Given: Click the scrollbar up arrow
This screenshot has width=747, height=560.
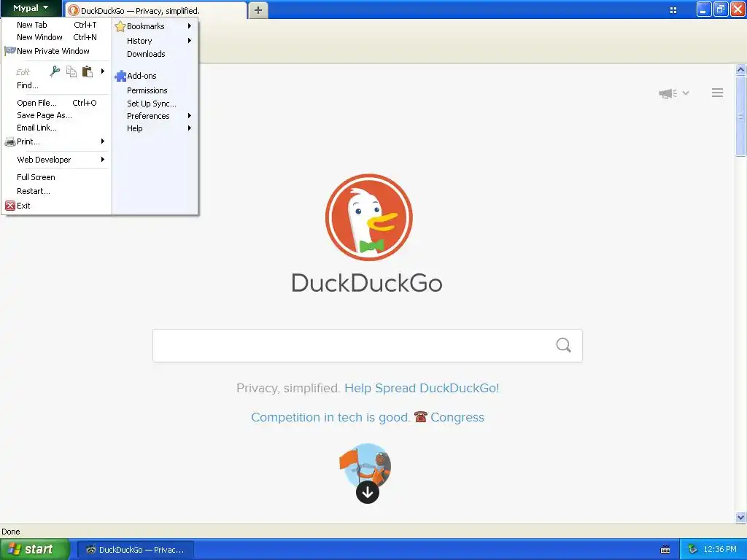Looking at the screenshot, I should pyautogui.click(x=740, y=69).
